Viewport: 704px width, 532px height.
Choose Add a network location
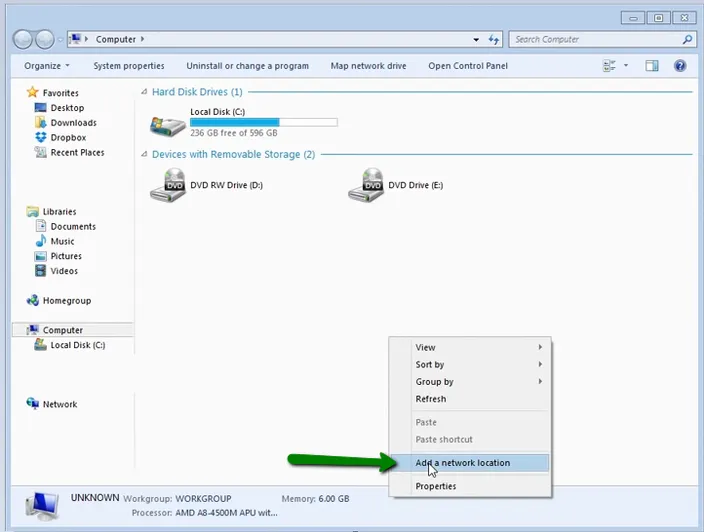[x=470, y=463]
